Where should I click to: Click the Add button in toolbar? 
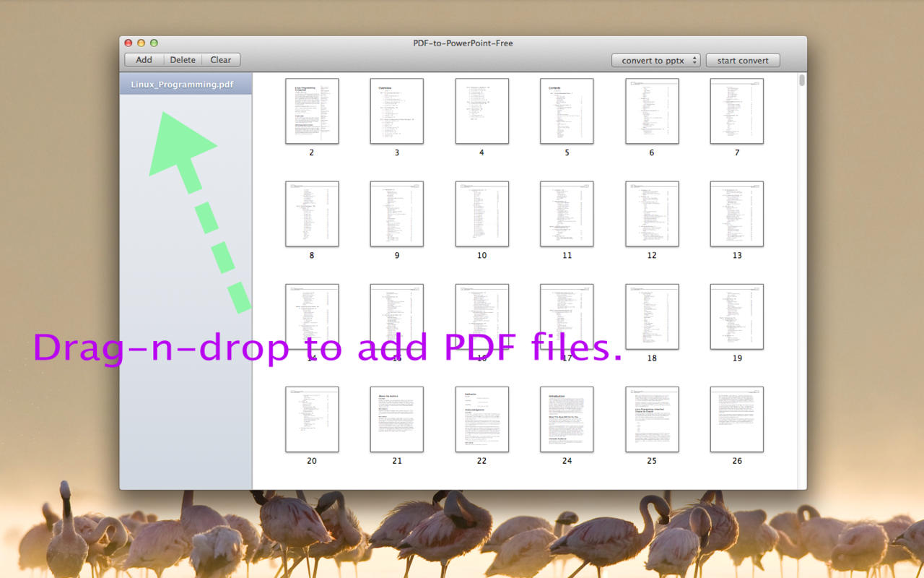144,60
